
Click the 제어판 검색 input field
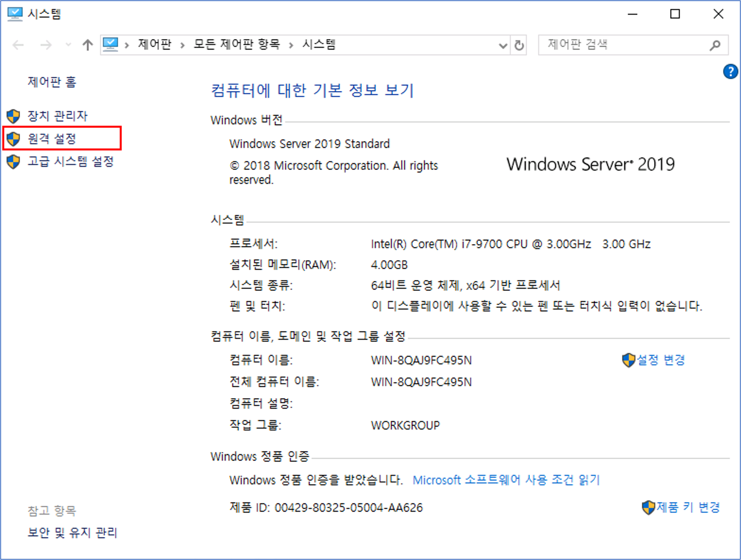point(623,45)
